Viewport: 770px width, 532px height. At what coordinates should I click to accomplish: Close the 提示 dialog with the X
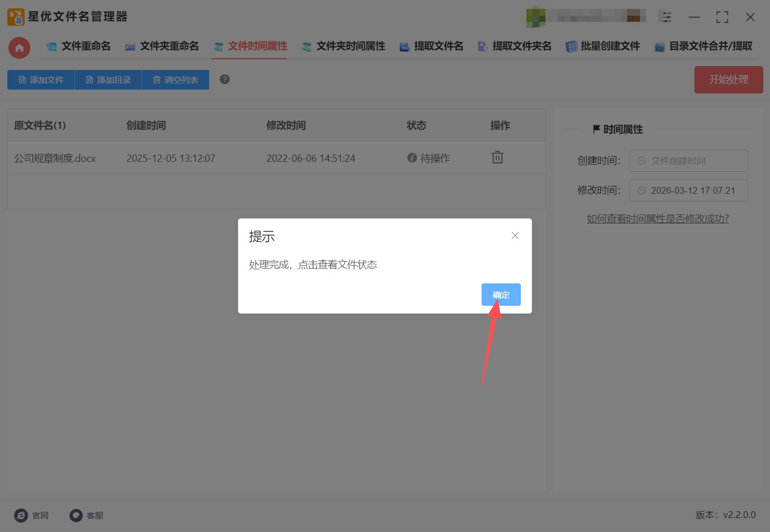515,235
